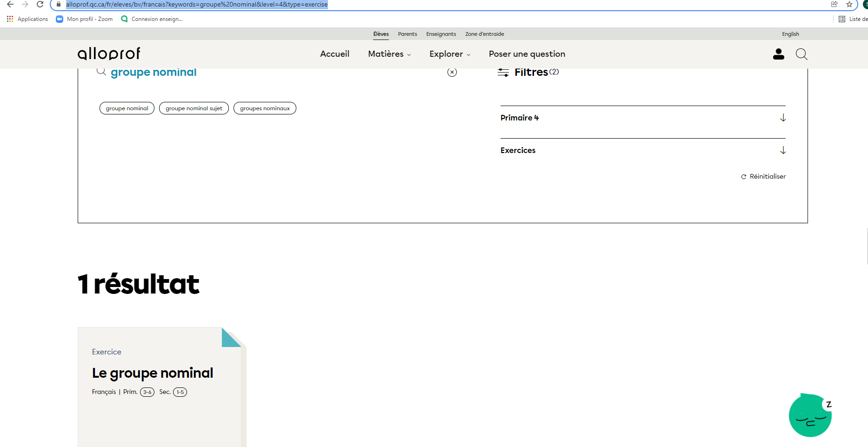The image size is (868, 447).
Task: Open the Poser une question link
Action: point(527,54)
